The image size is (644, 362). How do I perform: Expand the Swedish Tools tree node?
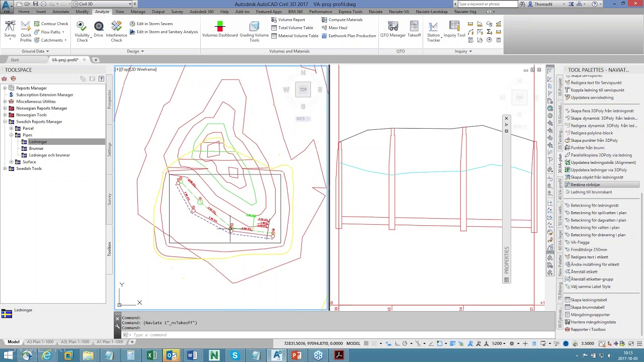(x=5, y=168)
